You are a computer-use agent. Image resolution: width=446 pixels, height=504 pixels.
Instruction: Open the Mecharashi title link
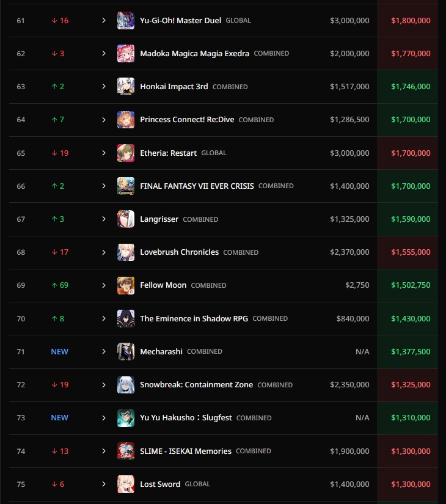(x=161, y=352)
